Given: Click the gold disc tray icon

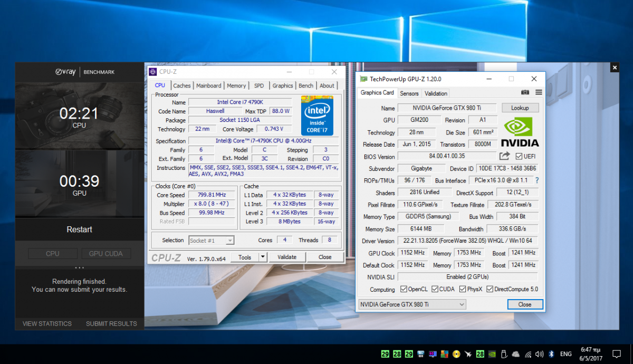Looking at the screenshot, I should coord(456,354).
